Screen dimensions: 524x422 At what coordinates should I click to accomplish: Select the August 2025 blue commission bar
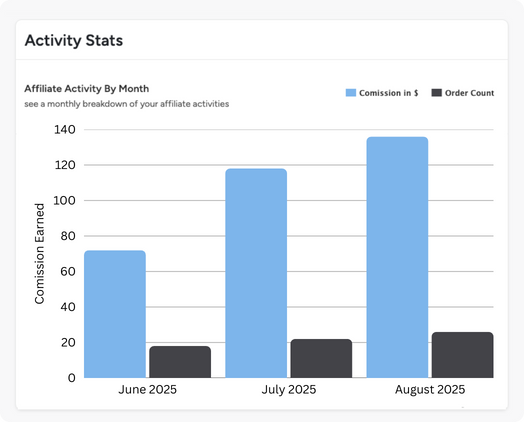pyautogui.click(x=397, y=257)
